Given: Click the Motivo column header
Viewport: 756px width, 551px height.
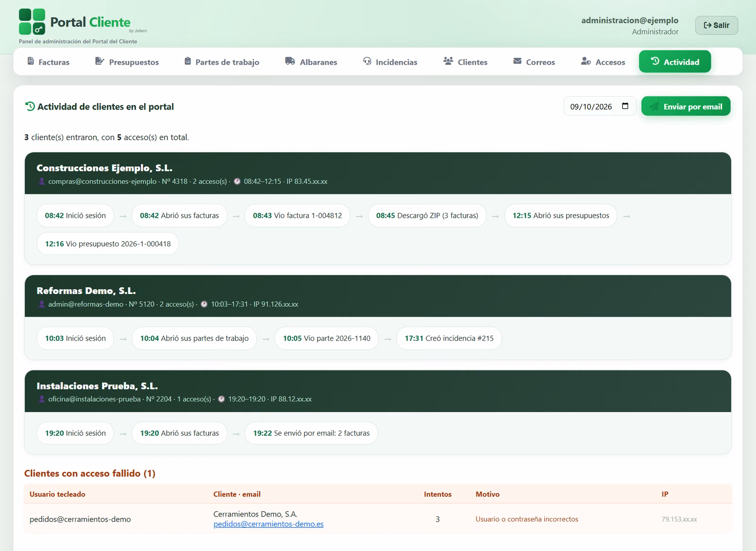Looking at the screenshot, I should pos(488,494).
